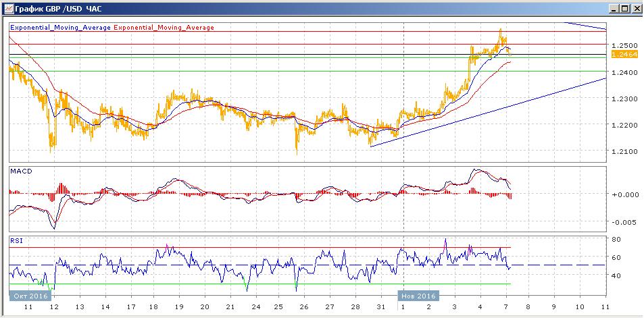Viewport: 644px width, 320px height.
Task: Click the 'Ноя 2016' month marker
Action: tap(418, 296)
